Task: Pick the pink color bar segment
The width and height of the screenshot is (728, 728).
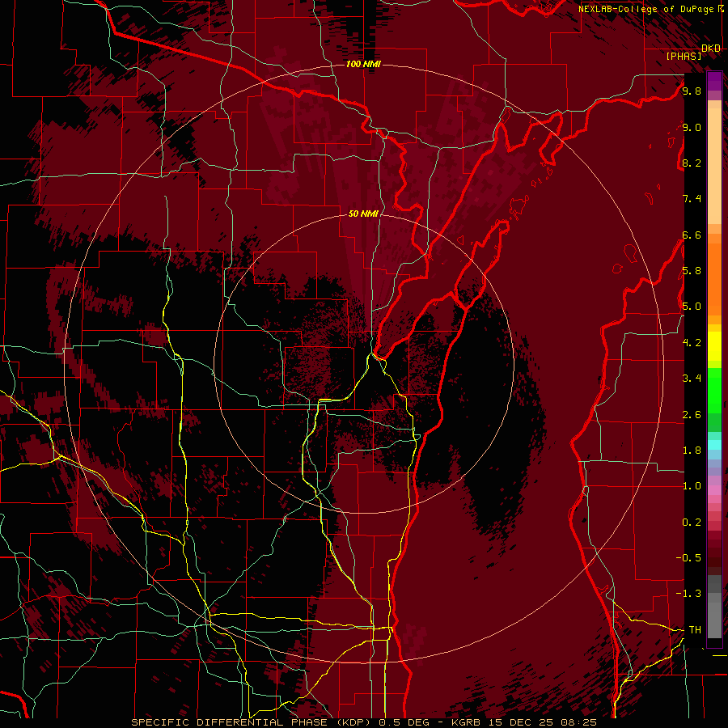Action: tap(714, 490)
